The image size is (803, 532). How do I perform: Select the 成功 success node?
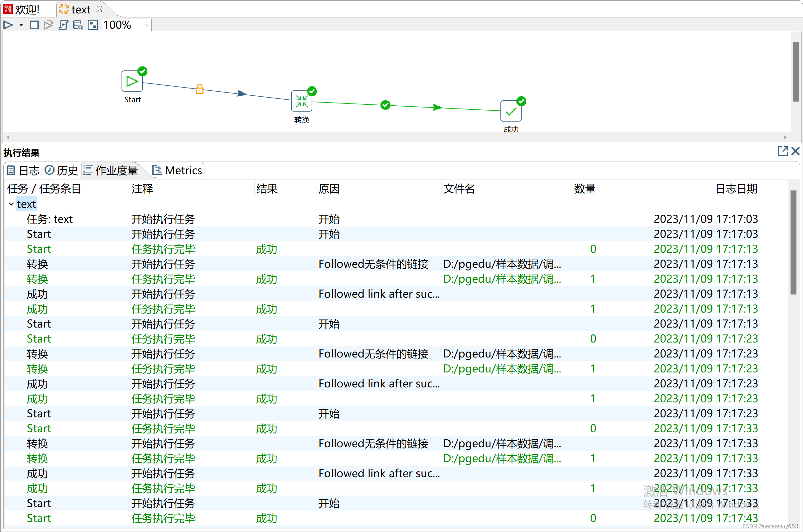pos(511,111)
